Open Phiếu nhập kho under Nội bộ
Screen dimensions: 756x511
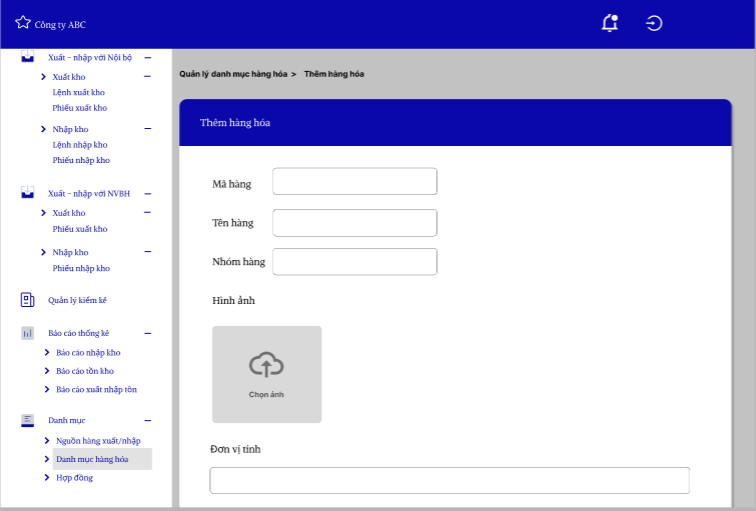click(81, 160)
